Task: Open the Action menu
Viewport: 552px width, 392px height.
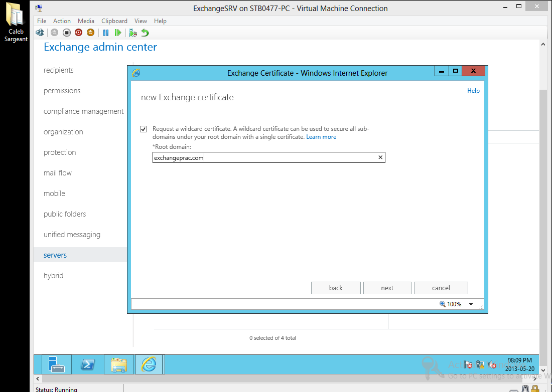Action: [x=62, y=21]
